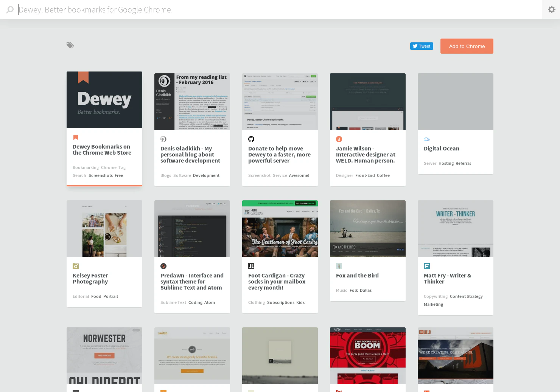This screenshot has width=560, height=392.
Task: Click the Jamie Wilson site thumbnail
Action: 368,102
